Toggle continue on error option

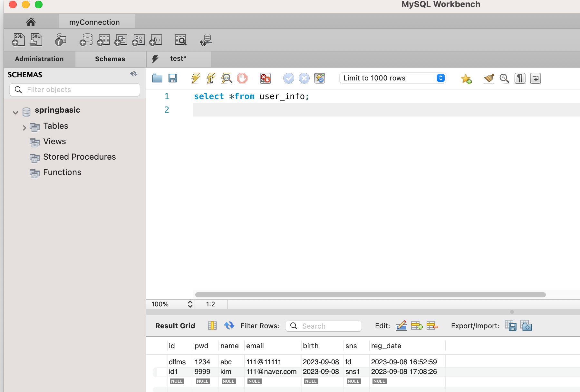[x=266, y=78]
